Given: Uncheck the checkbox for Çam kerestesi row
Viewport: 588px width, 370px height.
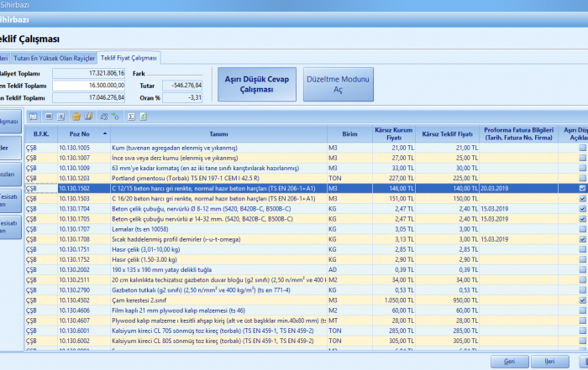Looking at the screenshot, I should (583, 299).
